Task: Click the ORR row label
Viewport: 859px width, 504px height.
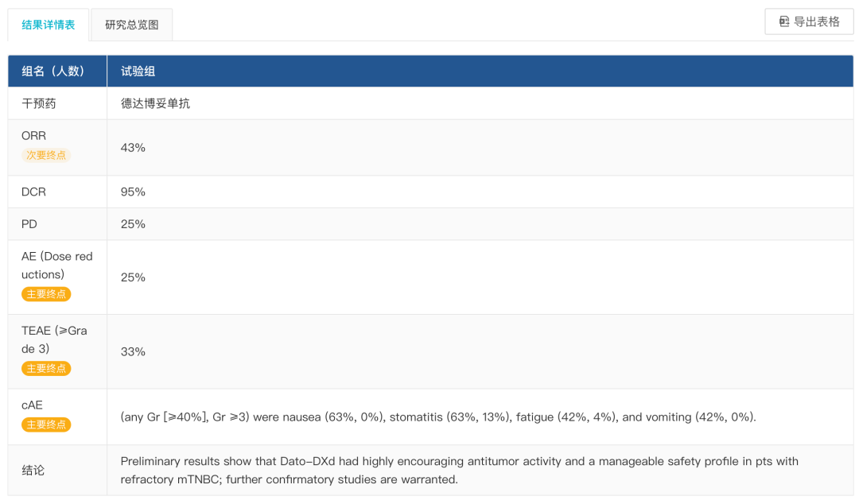Action: pyautogui.click(x=33, y=136)
